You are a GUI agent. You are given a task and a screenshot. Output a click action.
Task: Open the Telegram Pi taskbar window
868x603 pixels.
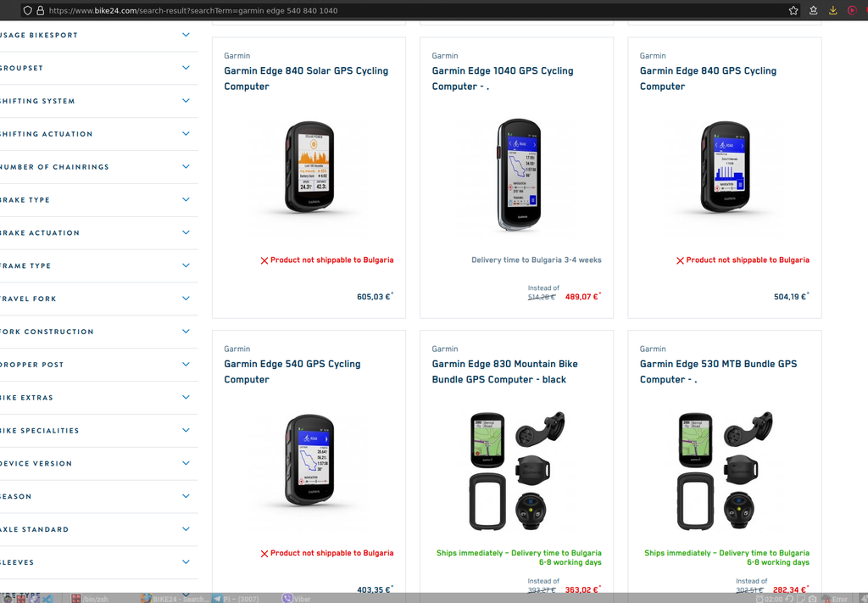pyautogui.click(x=236, y=599)
